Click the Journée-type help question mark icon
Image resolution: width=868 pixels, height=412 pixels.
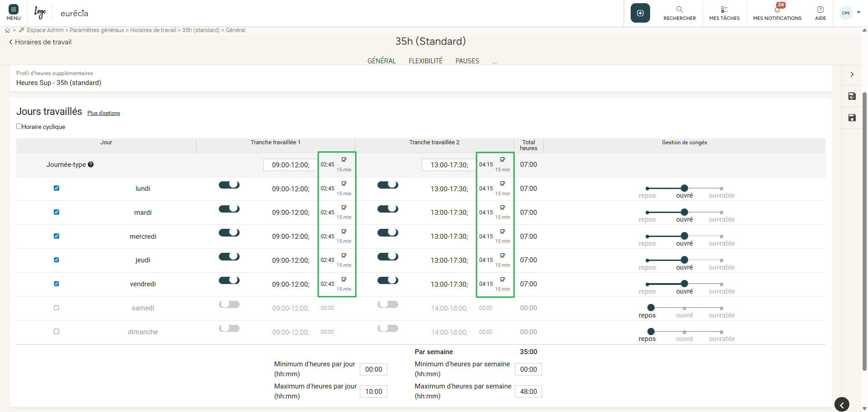tap(91, 165)
